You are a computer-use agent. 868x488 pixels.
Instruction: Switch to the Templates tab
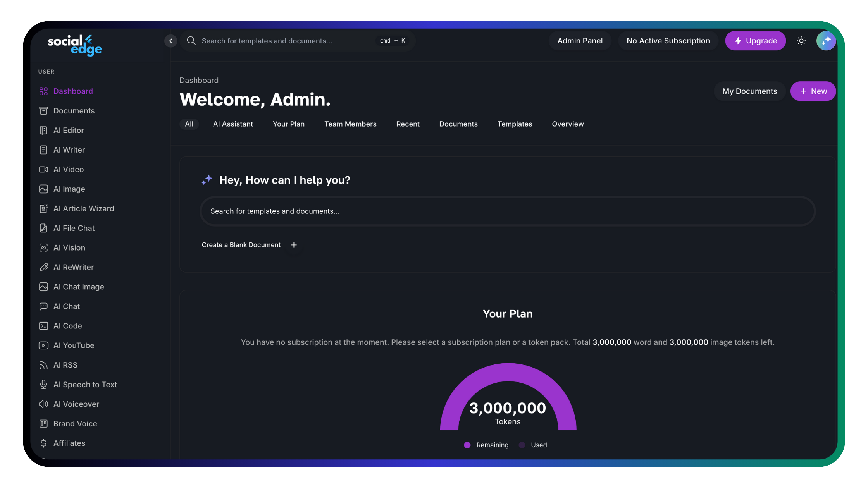coord(515,124)
